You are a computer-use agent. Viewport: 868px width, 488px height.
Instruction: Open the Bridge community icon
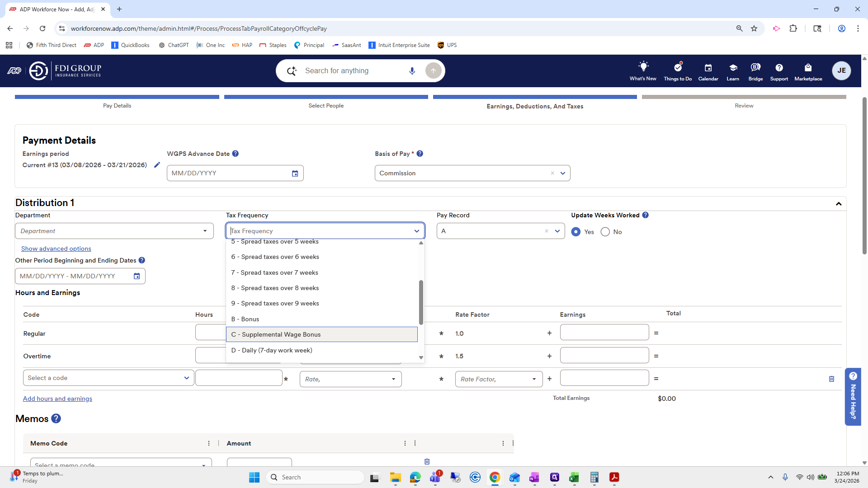(755, 67)
